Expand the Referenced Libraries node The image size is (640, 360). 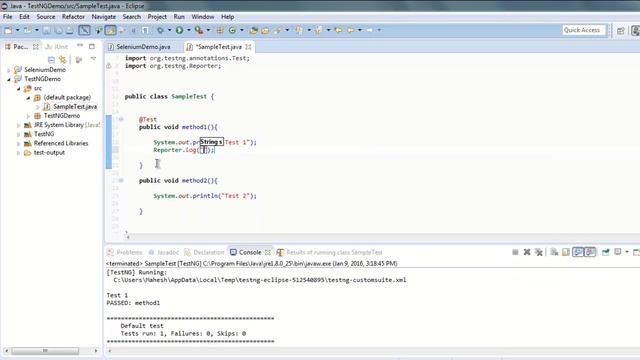click(x=19, y=143)
